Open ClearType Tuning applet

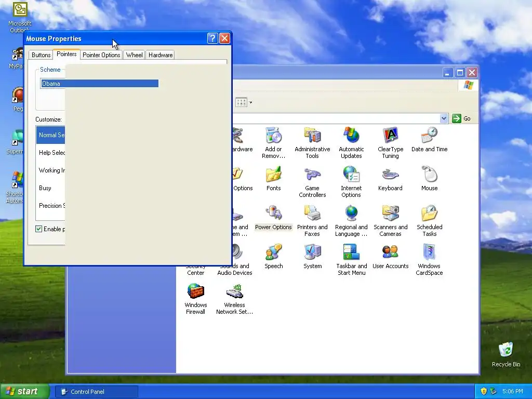[390, 143]
